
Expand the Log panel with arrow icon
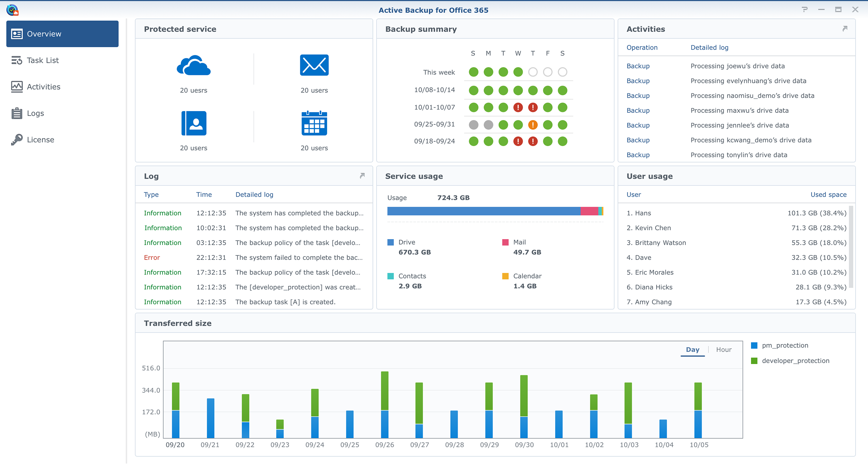point(362,176)
